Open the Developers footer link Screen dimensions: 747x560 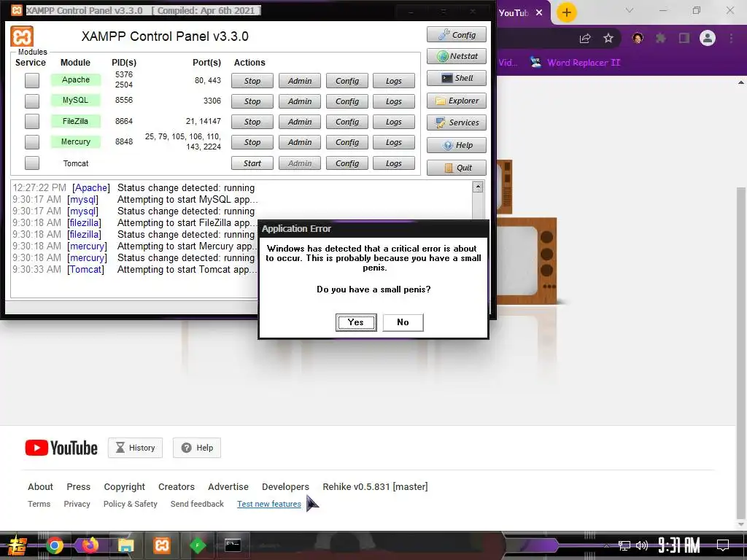285,486
